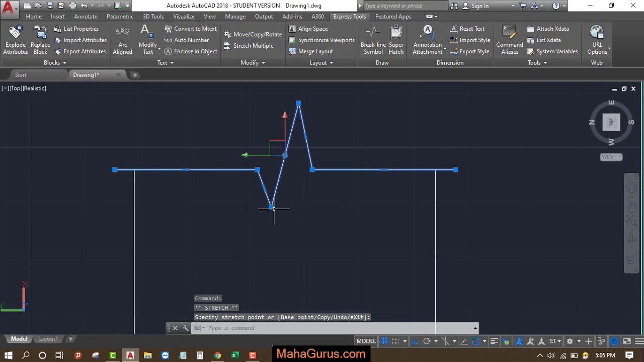Click the Break-line Symbol tool
This screenshot has width=644, height=362.
coord(373,40)
